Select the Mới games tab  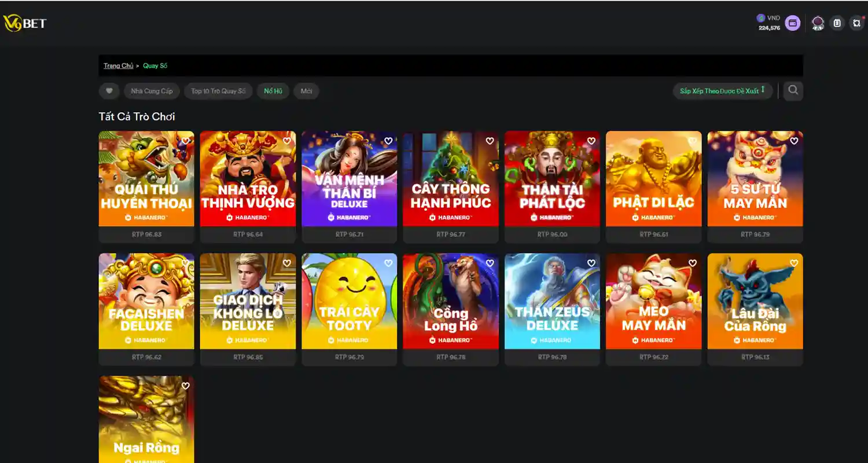tap(306, 91)
